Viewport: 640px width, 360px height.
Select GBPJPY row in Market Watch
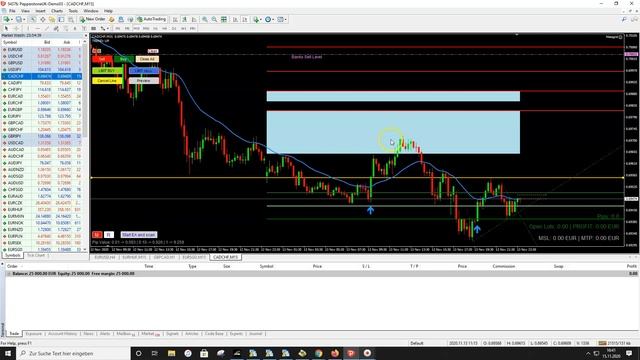point(42,136)
